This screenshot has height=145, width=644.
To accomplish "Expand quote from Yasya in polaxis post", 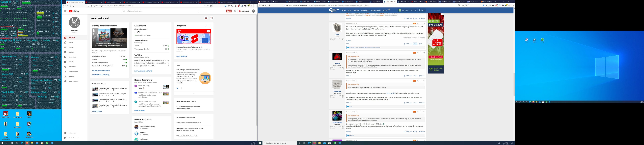I will pyautogui.click(x=358, y=57).
